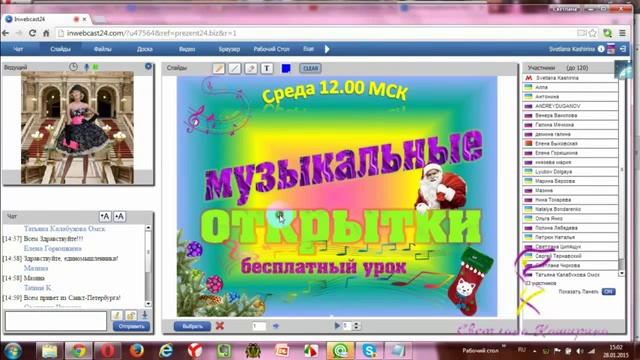The image size is (640, 360).
Task: Open Opera from the taskbar
Action: pyautogui.click(x=108, y=351)
